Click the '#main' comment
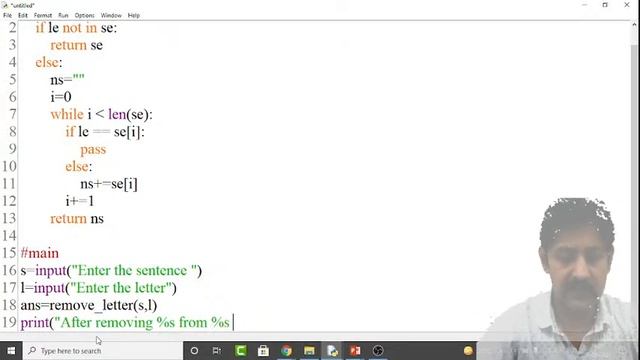 click(x=40, y=253)
